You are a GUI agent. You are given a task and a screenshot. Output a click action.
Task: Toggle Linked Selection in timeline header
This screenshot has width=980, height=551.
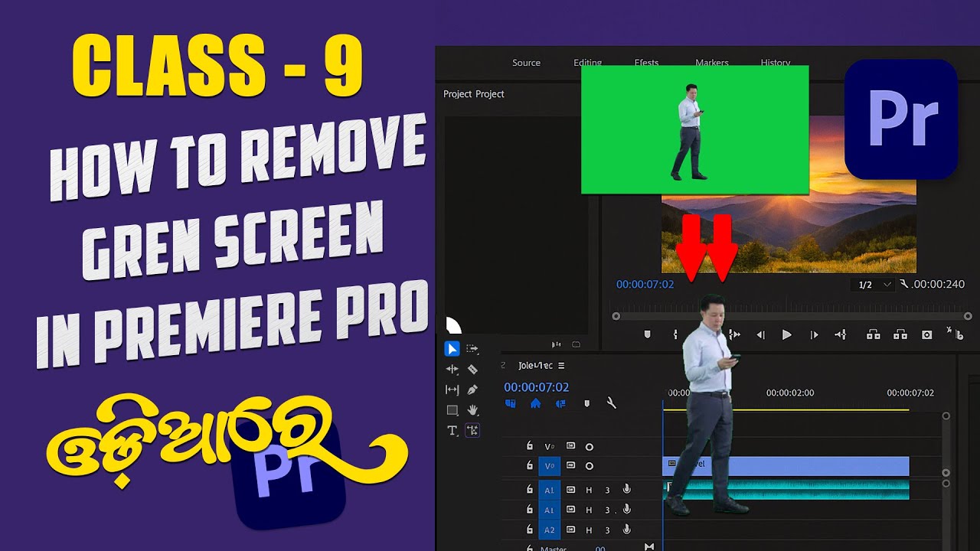(x=560, y=403)
